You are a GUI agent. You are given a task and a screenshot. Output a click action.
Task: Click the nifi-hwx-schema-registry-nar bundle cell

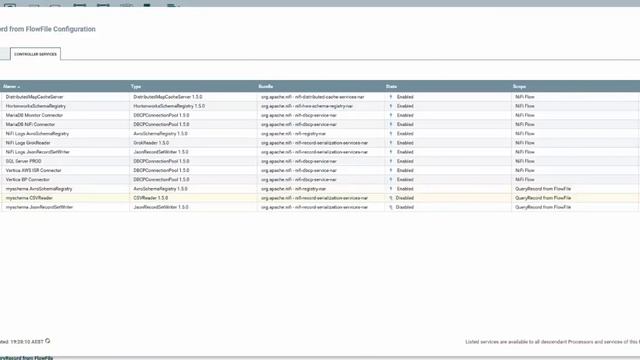point(307,106)
